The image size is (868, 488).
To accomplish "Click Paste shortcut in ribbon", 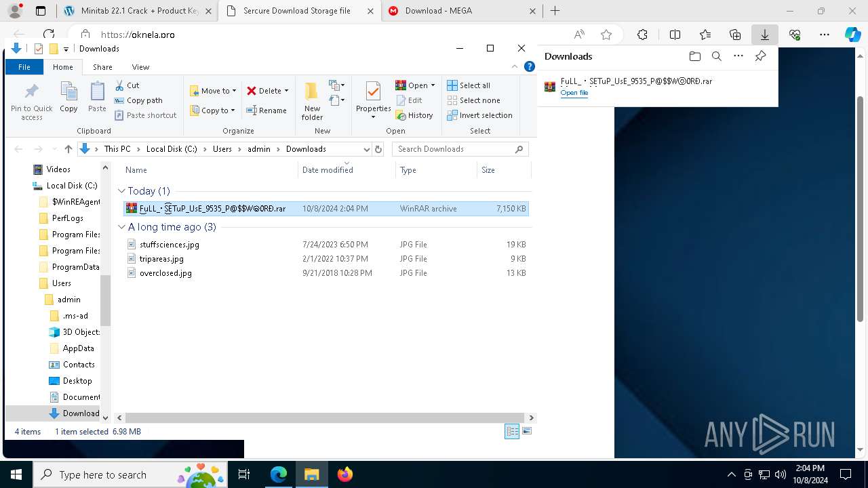I will pos(145,115).
